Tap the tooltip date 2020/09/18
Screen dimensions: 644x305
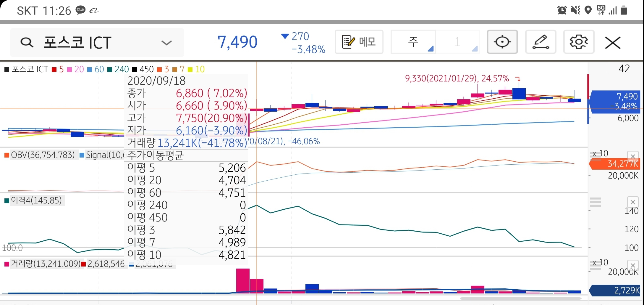[x=156, y=81]
